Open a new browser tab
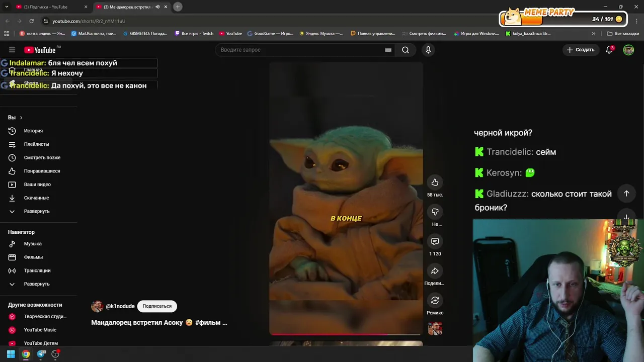This screenshot has height=362, width=644. pyautogui.click(x=178, y=7)
